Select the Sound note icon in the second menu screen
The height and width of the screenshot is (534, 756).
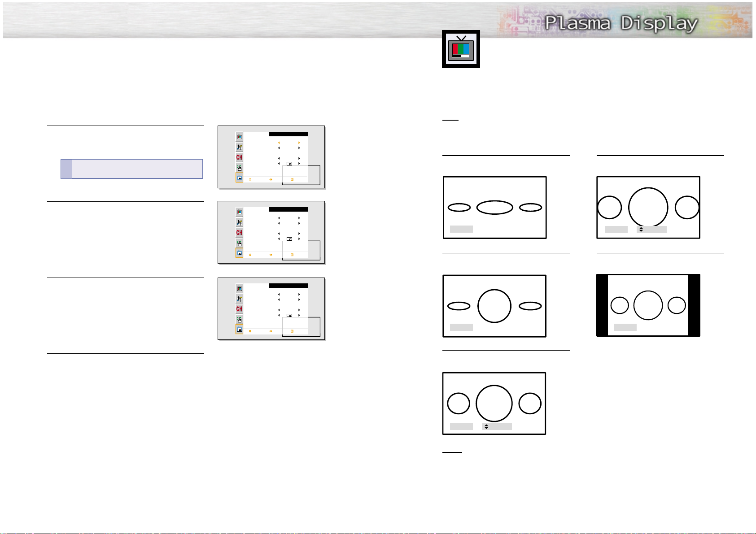tap(239, 222)
